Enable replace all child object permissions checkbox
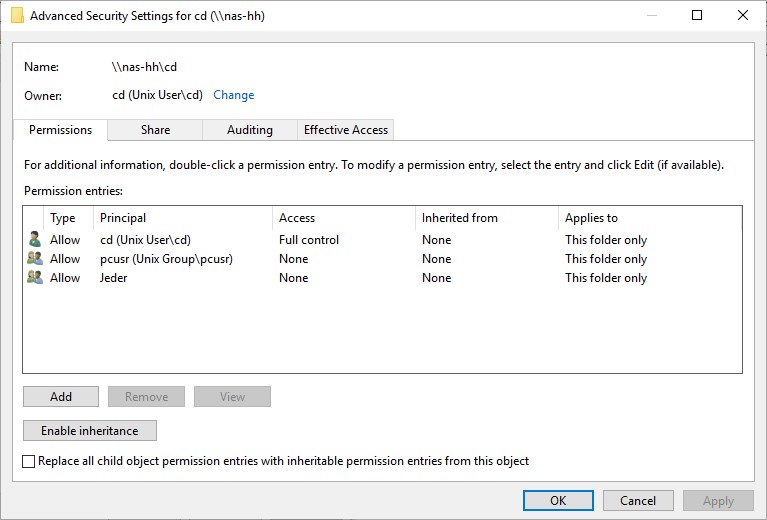The width and height of the screenshot is (767, 520). click(29, 462)
